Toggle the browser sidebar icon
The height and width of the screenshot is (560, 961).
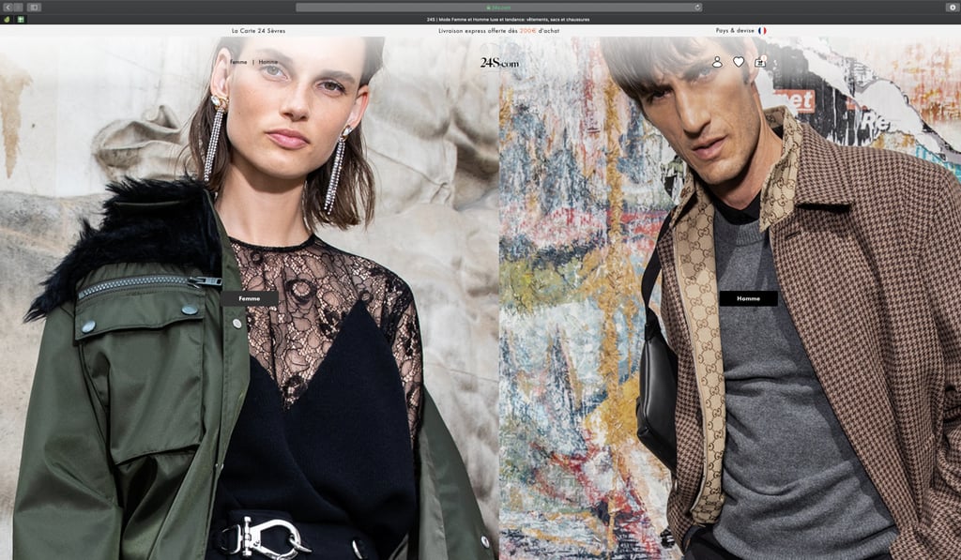[x=35, y=8]
